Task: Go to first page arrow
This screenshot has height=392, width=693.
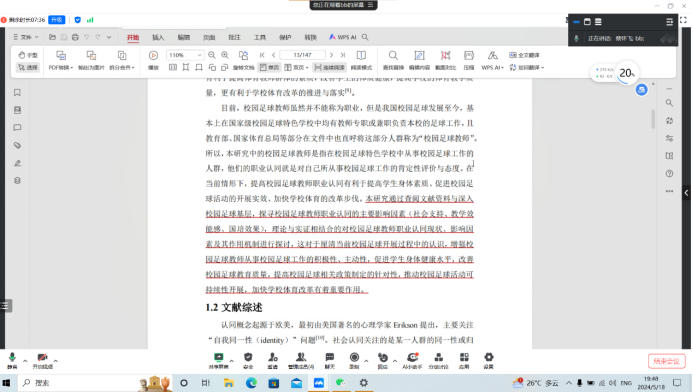Action: pyautogui.click(x=262, y=55)
